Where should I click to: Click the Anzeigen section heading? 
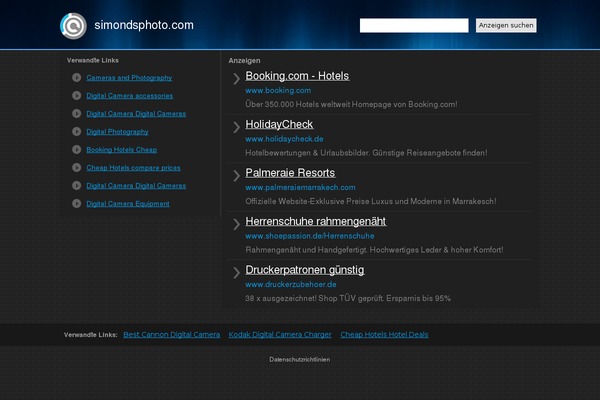coord(245,60)
